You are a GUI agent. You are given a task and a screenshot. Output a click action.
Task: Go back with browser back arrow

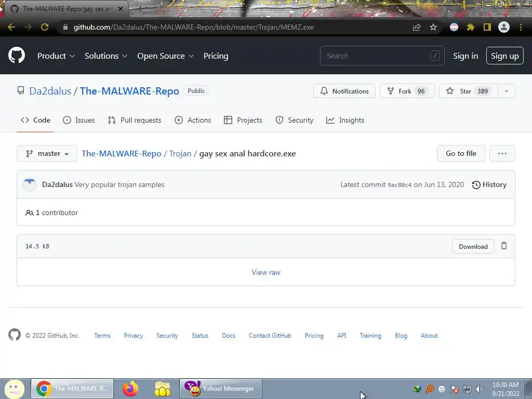click(11, 27)
